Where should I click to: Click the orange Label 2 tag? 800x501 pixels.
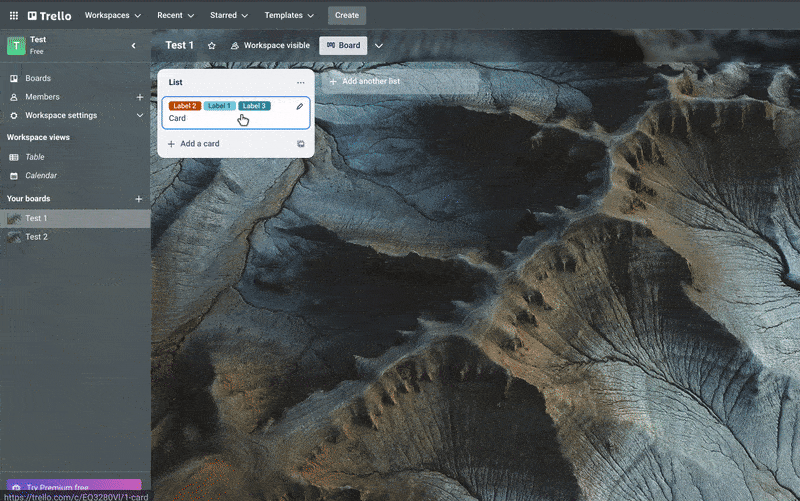point(185,106)
